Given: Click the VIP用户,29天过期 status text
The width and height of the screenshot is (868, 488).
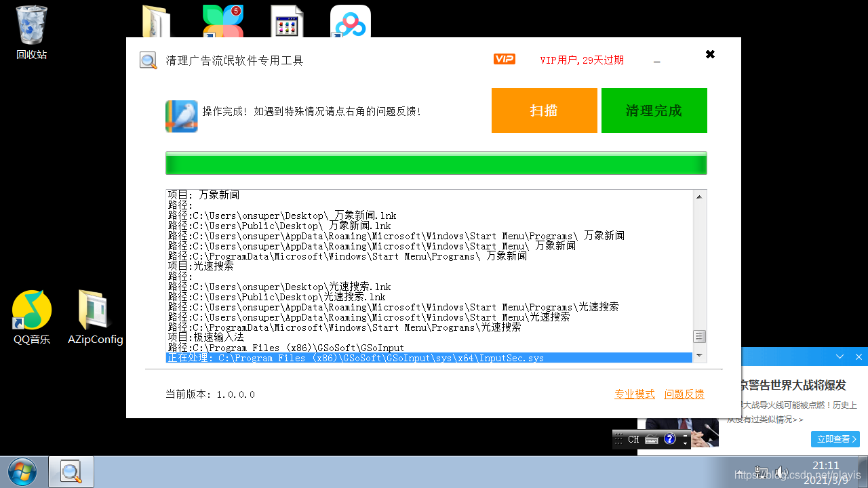Looking at the screenshot, I should coord(582,60).
